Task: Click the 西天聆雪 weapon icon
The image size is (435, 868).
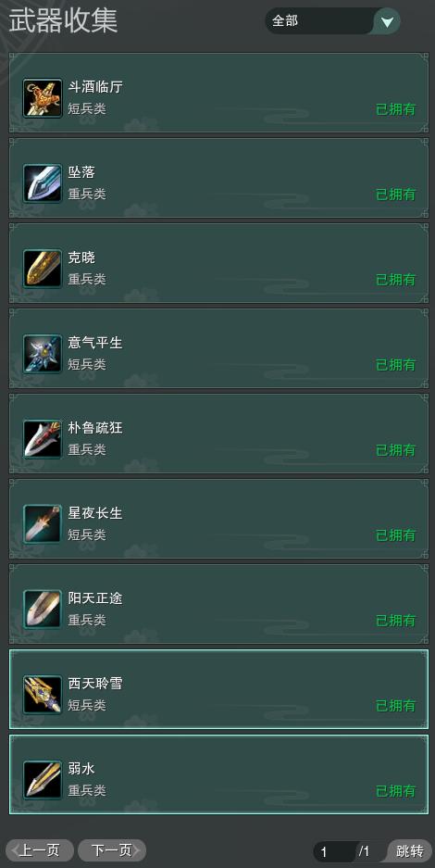Action: point(43,695)
